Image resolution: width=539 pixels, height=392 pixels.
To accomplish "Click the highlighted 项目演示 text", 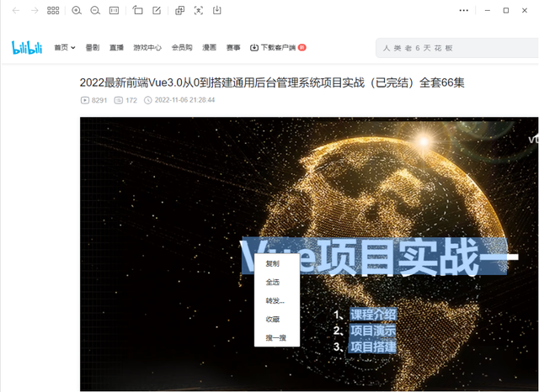I will click(x=373, y=331).
